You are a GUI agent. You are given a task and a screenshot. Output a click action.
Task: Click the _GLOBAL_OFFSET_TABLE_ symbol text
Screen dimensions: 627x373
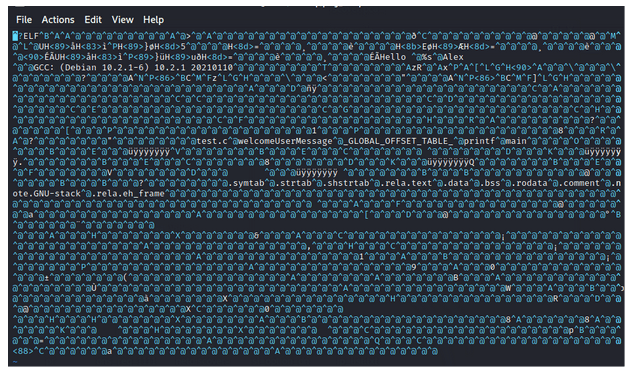tap(398, 141)
